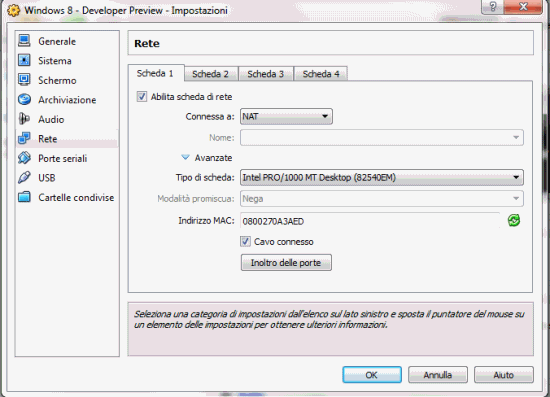Click the Connessa a label
Screen dimensions: 550x397
(210, 116)
